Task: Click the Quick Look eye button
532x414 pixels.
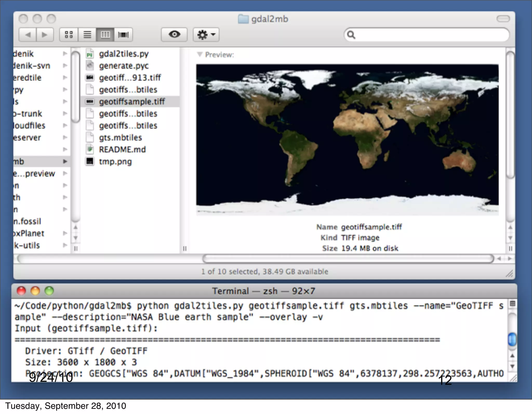Action: [174, 35]
